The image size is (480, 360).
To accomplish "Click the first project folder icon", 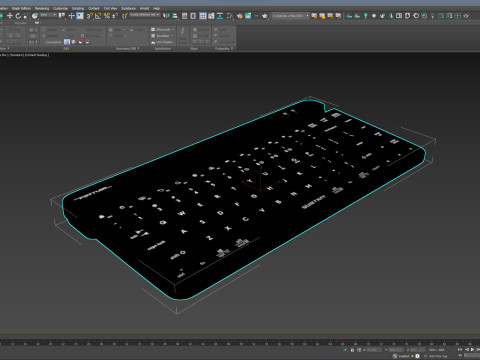I will (x=314, y=15).
